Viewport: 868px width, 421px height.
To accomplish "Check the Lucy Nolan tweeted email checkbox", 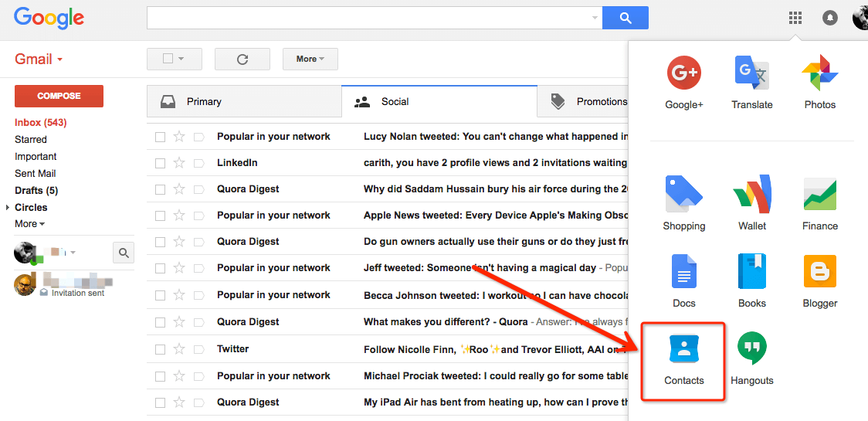I will 160,137.
